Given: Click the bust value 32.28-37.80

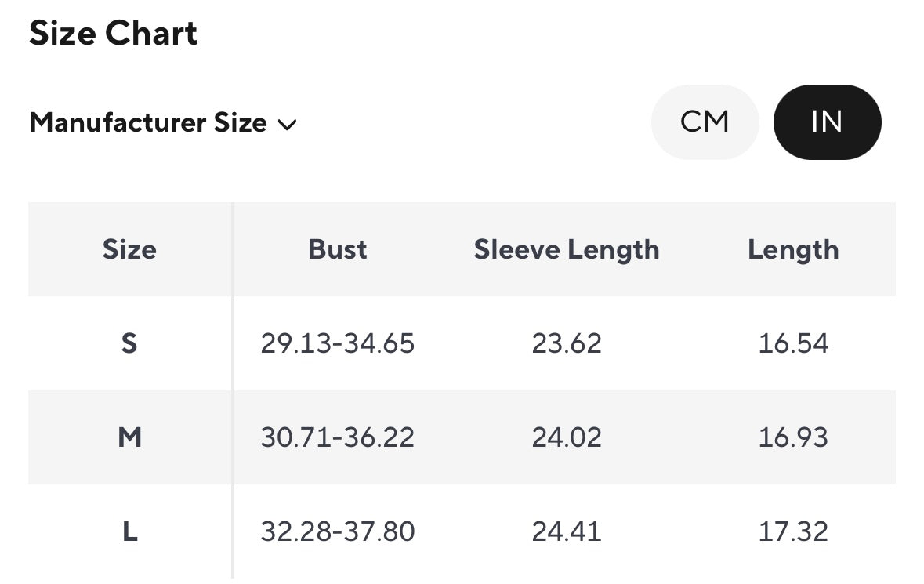Looking at the screenshot, I should 338,531.
